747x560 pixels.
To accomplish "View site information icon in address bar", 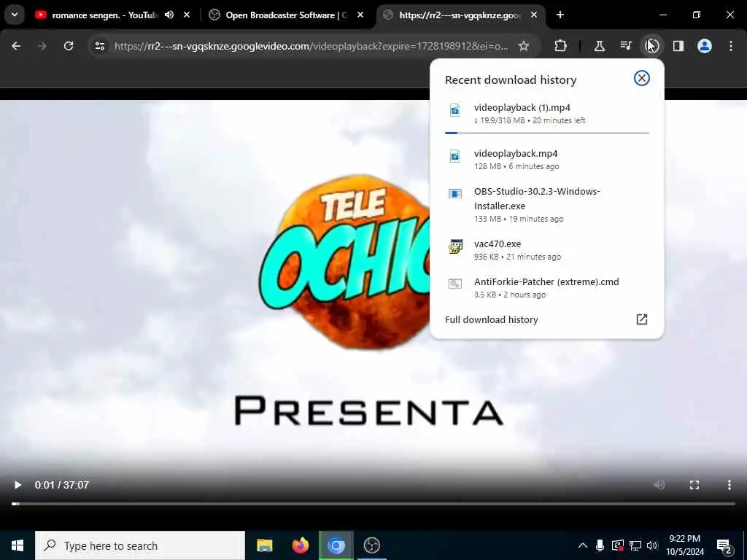I will click(x=99, y=46).
